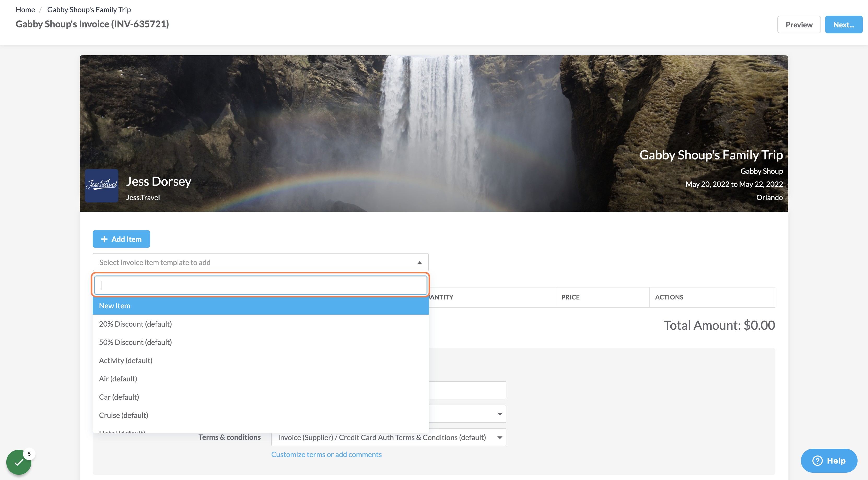868x480 pixels.
Task: Select Cruise (default) template
Action: tap(260, 415)
